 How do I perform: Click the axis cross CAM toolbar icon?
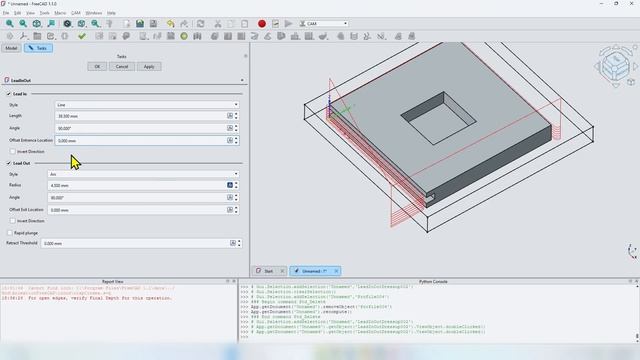point(23,36)
